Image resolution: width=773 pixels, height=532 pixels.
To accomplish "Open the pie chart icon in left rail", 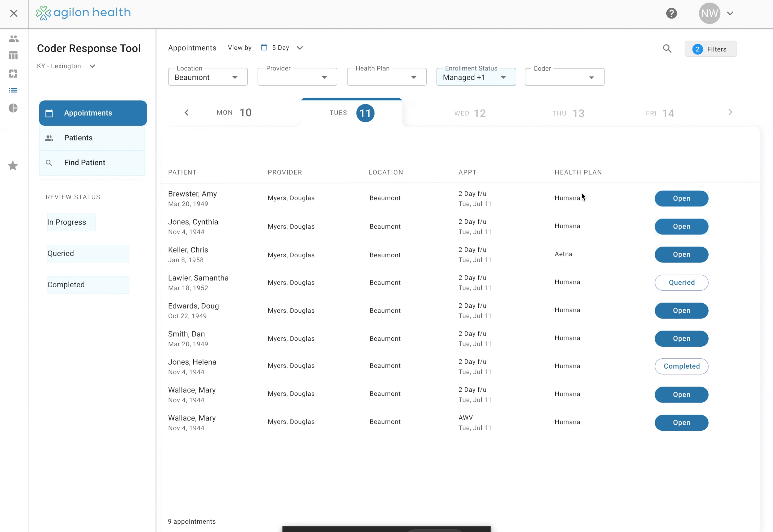I will pos(13,108).
